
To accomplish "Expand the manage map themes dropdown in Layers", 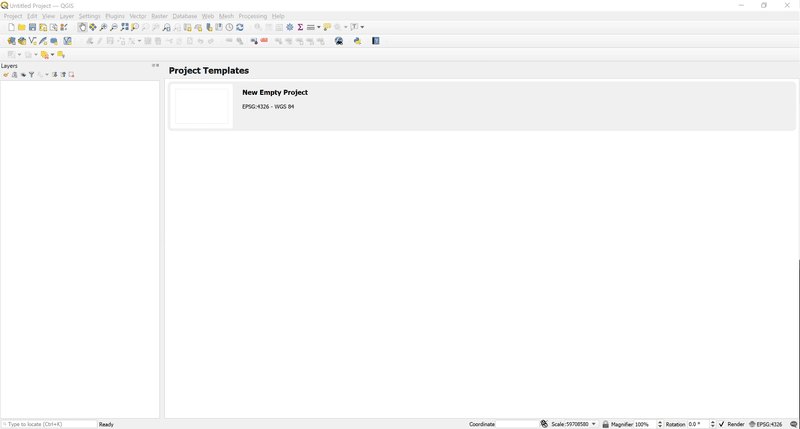I will click(23, 74).
